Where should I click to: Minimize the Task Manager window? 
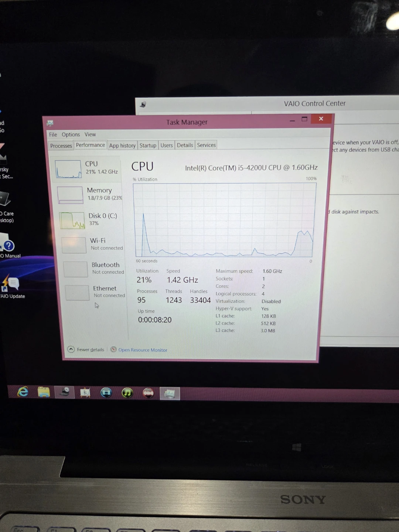coord(292,120)
